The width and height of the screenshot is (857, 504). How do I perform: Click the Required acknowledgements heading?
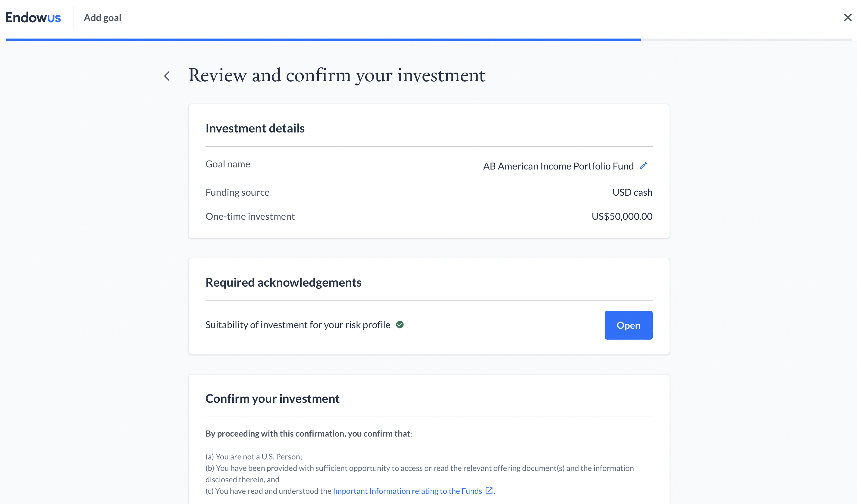tap(283, 282)
